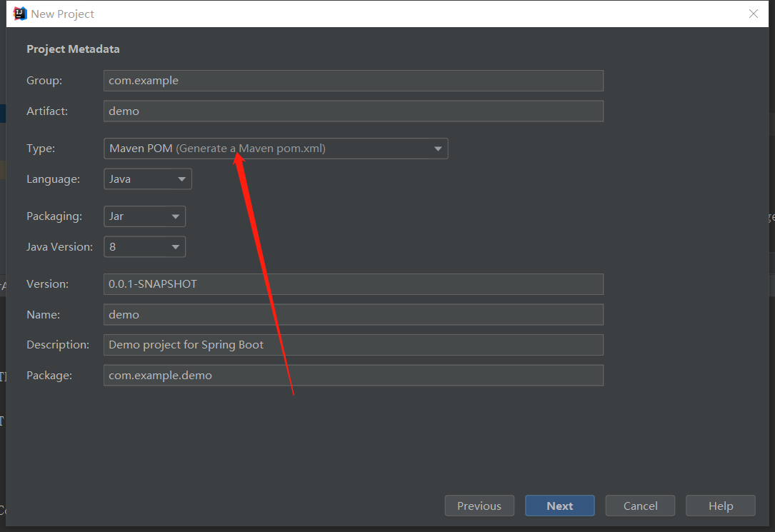This screenshot has height=532, width=775.
Task: Cancel the new project wizard
Action: tap(640, 506)
